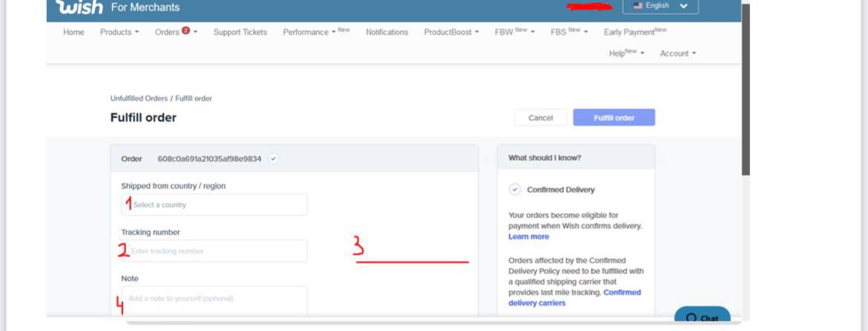
Task: Expand the Account menu
Action: pos(677,53)
